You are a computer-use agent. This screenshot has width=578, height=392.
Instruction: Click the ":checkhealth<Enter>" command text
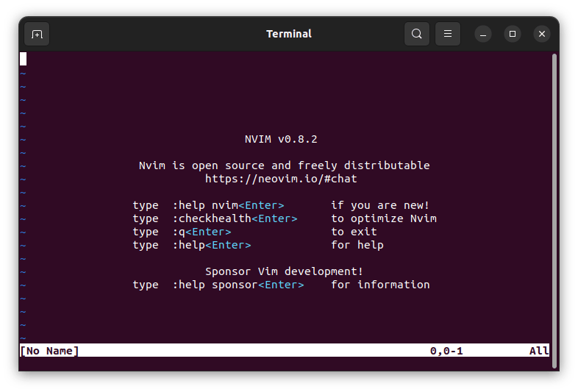pos(235,218)
